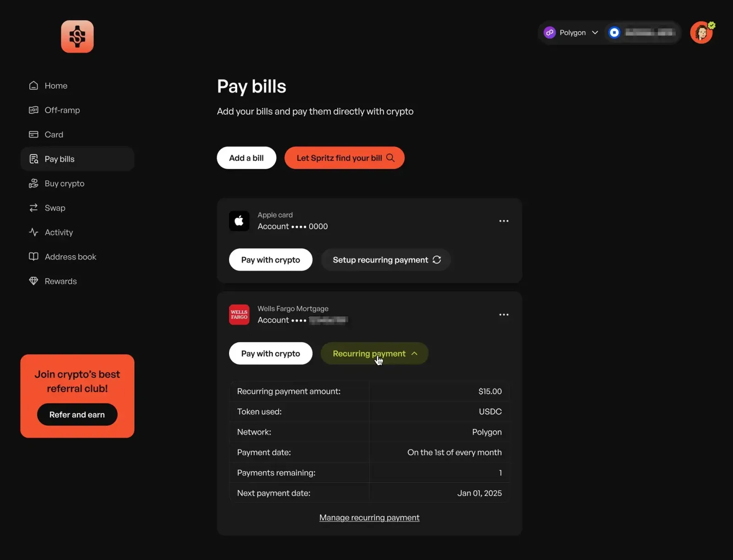Click the Polygon value in Network row
Image resolution: width=733 pixels, height=560 pixels.
tap(487, 432)
